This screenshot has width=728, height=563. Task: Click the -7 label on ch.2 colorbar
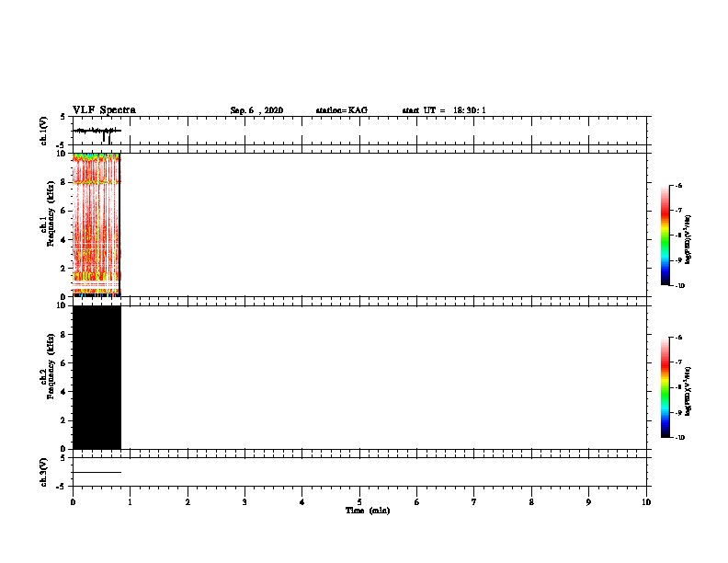pyautogui.click(x=678, y=362)
